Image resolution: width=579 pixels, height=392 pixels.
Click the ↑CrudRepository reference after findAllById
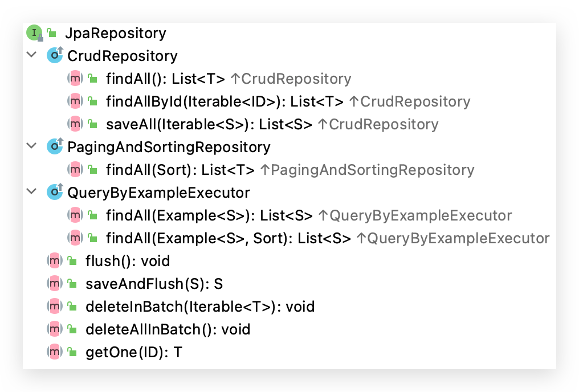(409, 102)
